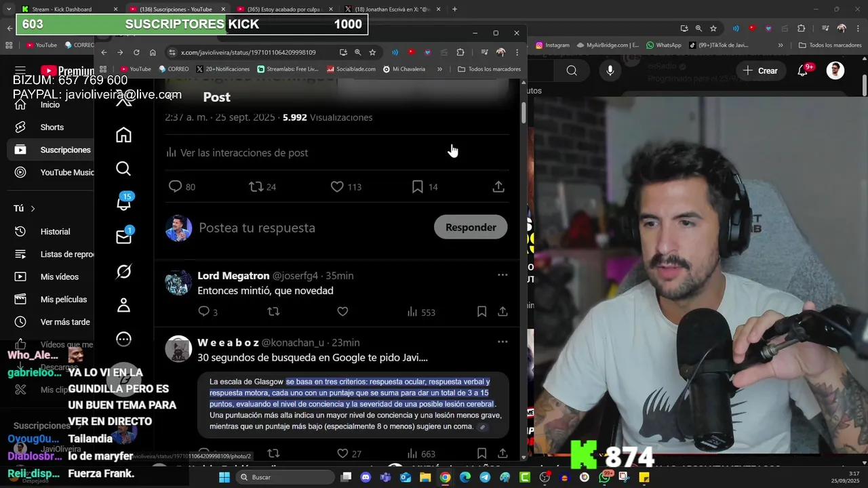The image size is (868, 488).
Task: Share Lord Megatron's reply
Action: click(x=502, y=312)
